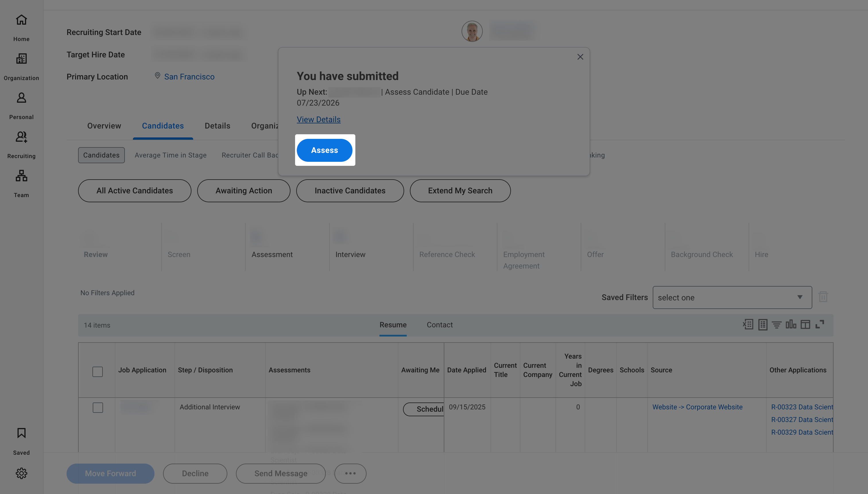Check the select-all header checkbox
868x494 pixels.
(97, 372)
